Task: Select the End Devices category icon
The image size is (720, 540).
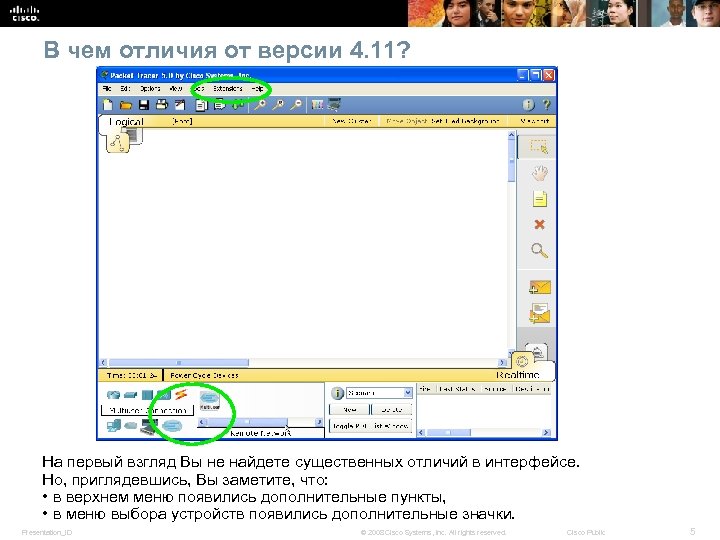Action: [113, 426]
